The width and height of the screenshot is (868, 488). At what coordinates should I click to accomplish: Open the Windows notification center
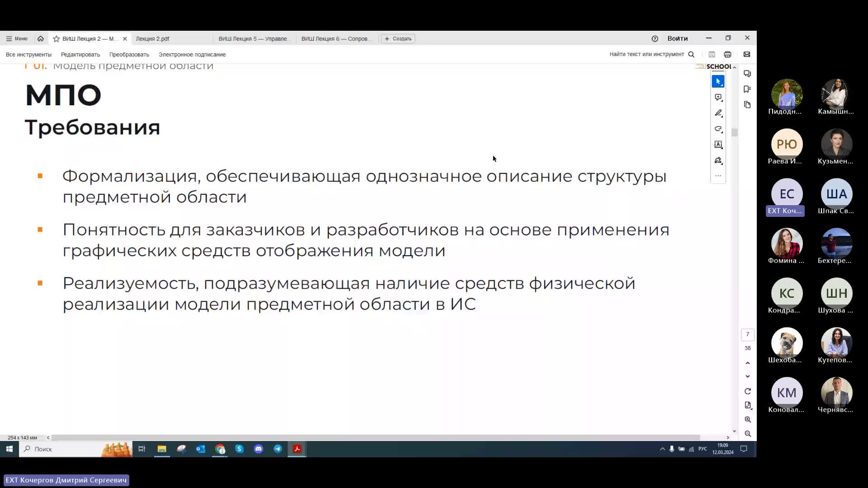click(744, 449)
